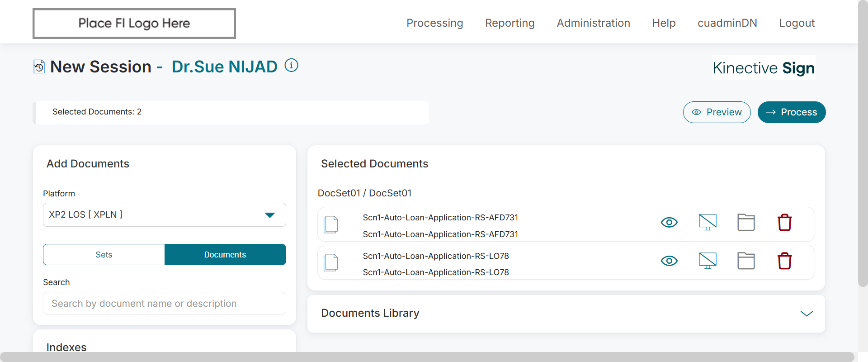This screenshot has height=362, width=868.
Task: Click the crossed-out monitor icon for AFD731 document
Action: pos(708,222)
